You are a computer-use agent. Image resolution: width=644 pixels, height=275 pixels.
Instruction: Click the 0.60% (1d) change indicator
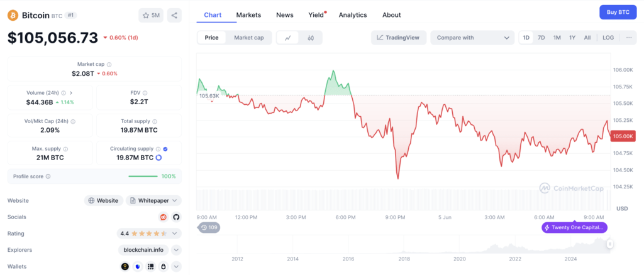(120, 38)
